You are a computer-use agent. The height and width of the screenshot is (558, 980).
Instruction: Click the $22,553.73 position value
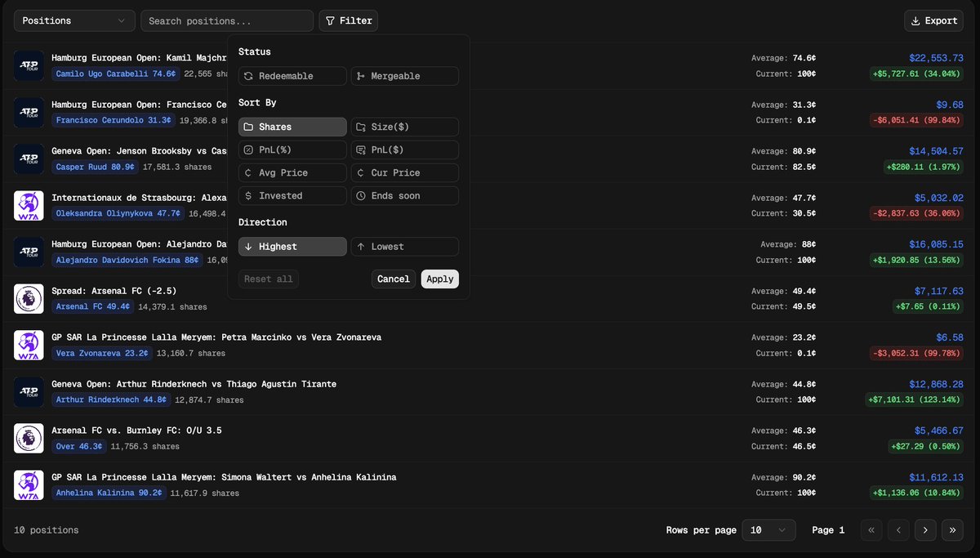(936, 58)
